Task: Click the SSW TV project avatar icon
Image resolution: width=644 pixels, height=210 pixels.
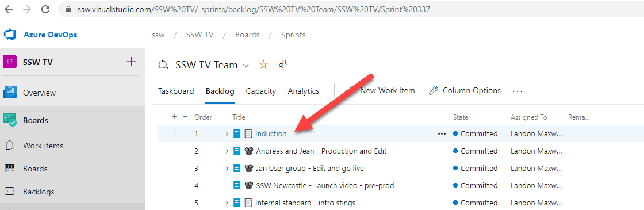Action: 10,62
